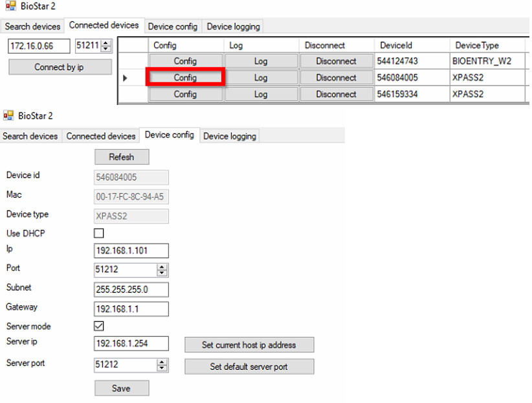Click the Gateway input field
The image size is (532, 403).
131,309
